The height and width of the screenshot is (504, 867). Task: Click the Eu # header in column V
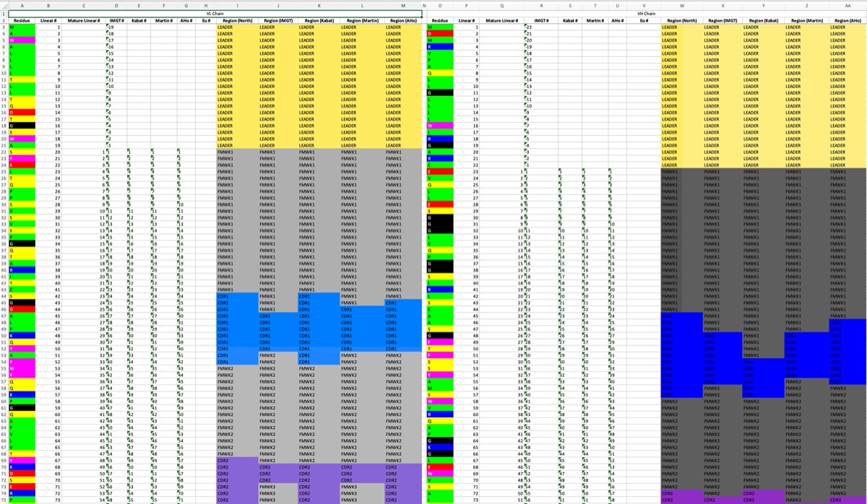pyautogui.click(x=644, y=21)
